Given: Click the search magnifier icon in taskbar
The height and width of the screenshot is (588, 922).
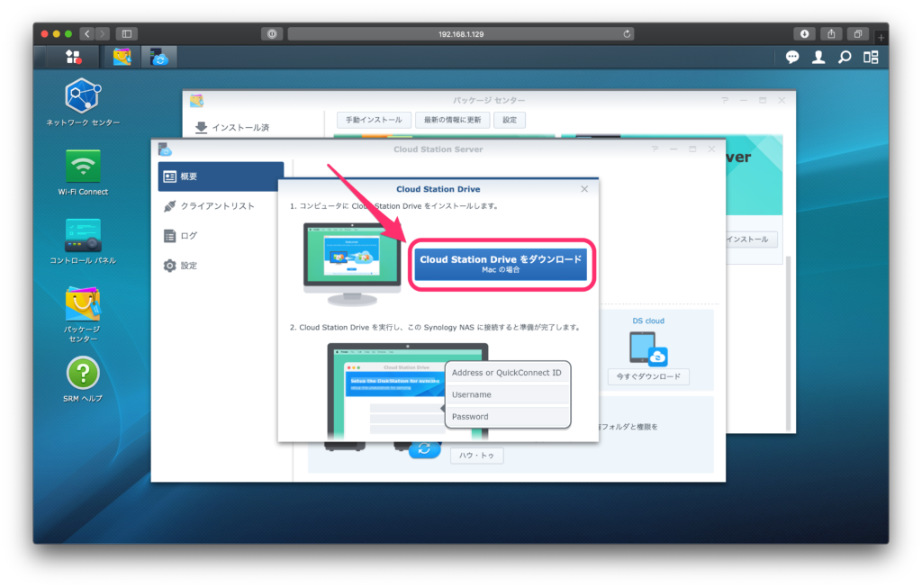Looking at the screenshot, I should click(x=845, y=58).
